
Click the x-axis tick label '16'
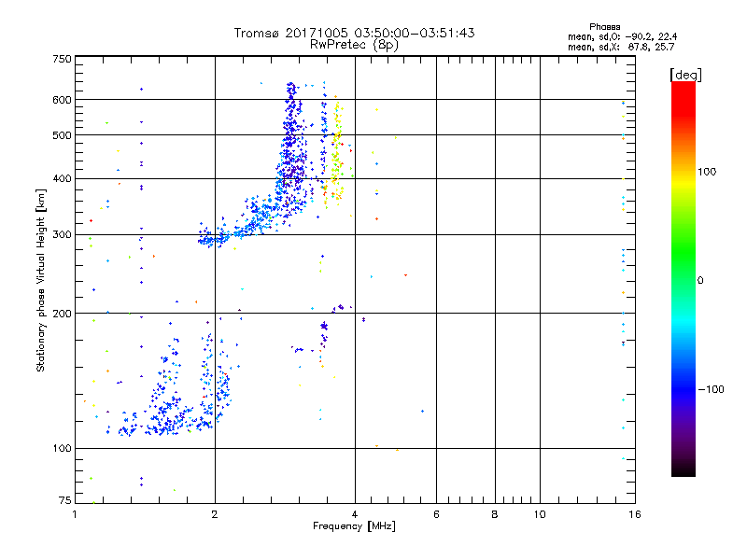pyautogui.click(x=635, y=514)
